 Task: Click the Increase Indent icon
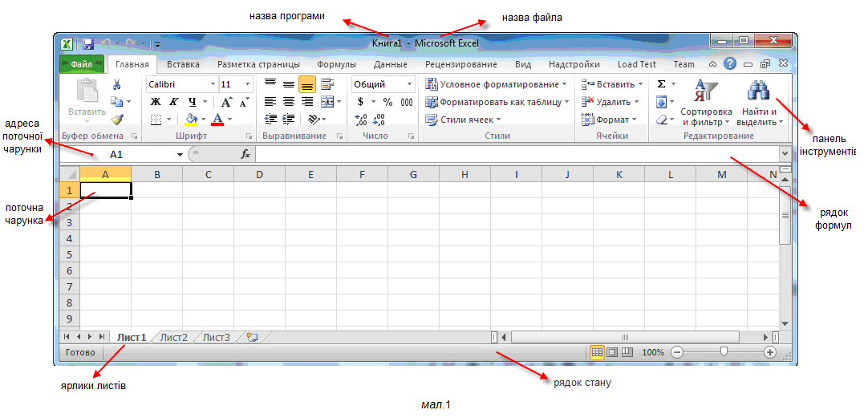coord(289,119)
